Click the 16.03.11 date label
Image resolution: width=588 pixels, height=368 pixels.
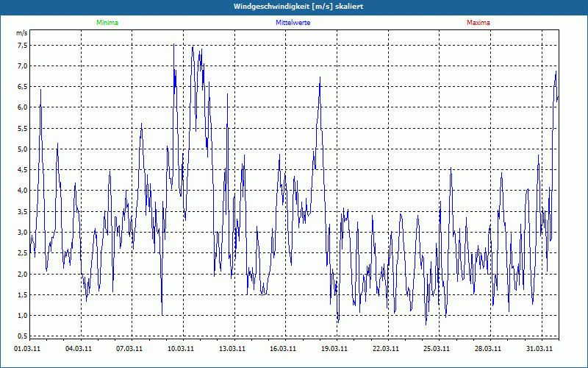pos(283,349)
